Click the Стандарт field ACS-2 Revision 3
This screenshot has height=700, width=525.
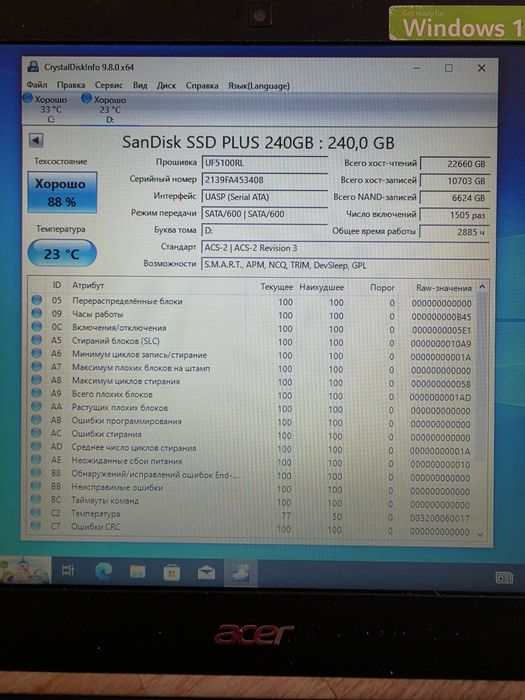[x=345, y=248]
